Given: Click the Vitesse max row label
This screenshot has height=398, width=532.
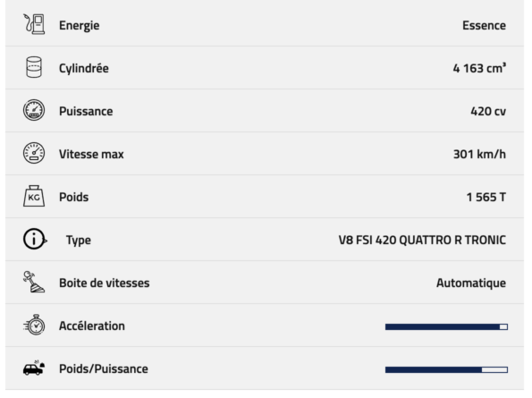Looking at the screenshot, I should 91,154.
